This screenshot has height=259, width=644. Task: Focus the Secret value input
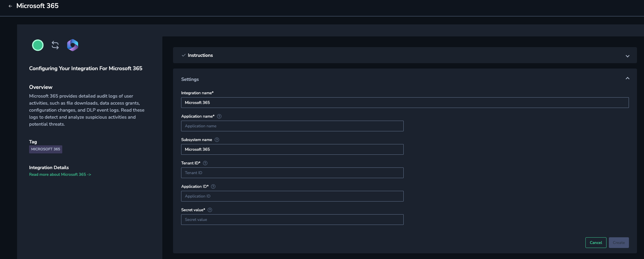[x=292, y=220]
